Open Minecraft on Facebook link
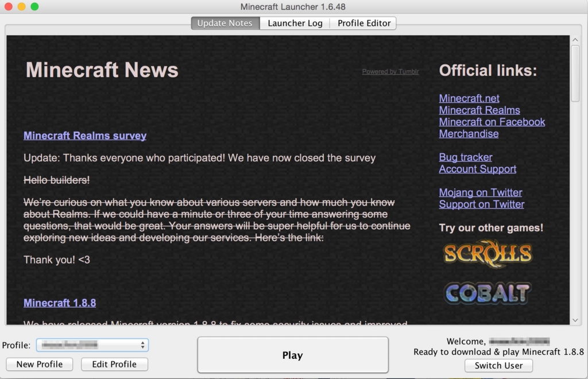The width and height of the screenshot is (588, 379). pyautogui.click(x=492, y=122)
